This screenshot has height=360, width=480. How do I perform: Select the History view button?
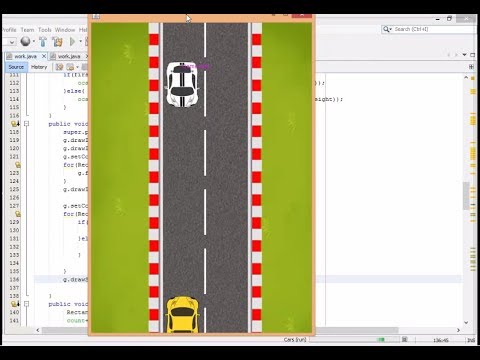click(x=39, y=67)
